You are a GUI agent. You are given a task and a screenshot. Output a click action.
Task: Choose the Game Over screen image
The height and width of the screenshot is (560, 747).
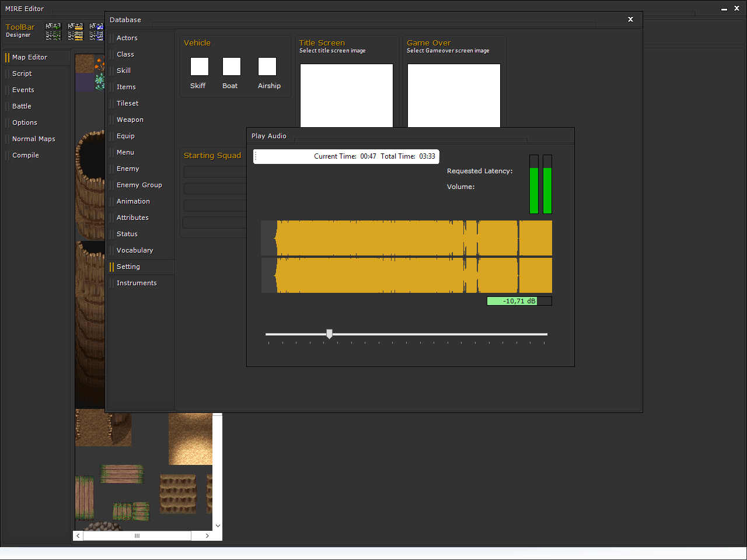(454, 96)
